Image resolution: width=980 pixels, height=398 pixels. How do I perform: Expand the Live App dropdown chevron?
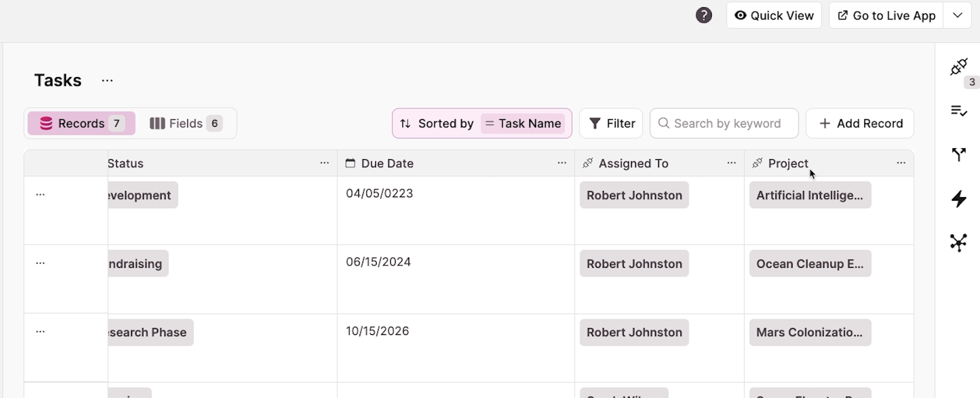tap(958, 15)
